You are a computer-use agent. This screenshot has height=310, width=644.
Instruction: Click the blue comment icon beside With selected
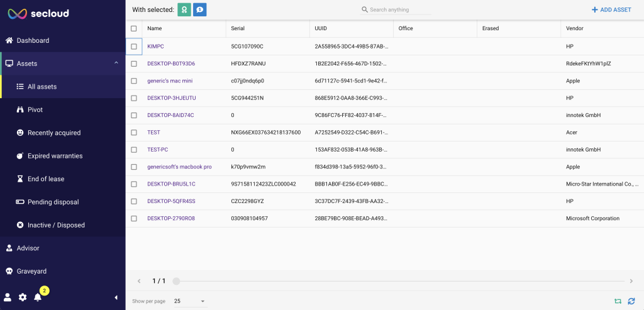tap(199, 10)
